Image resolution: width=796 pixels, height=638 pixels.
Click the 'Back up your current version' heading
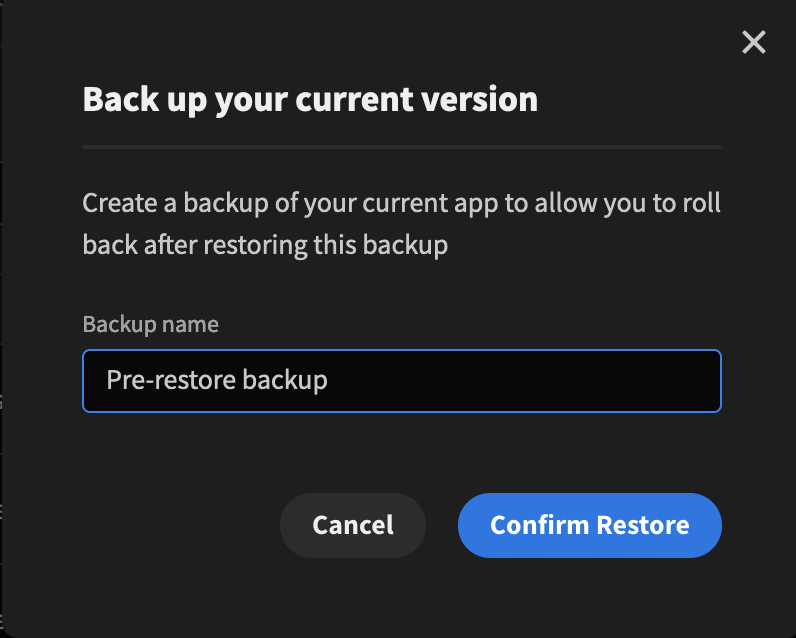point(310,99)
